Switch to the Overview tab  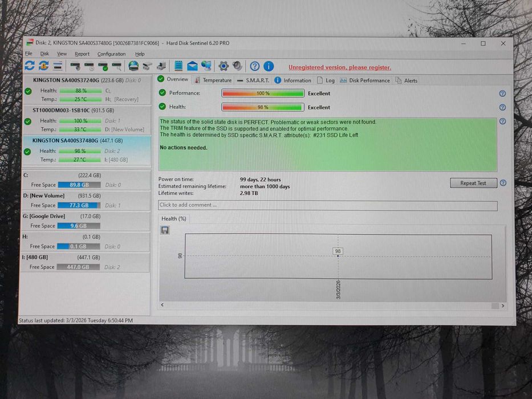[173, 79]
